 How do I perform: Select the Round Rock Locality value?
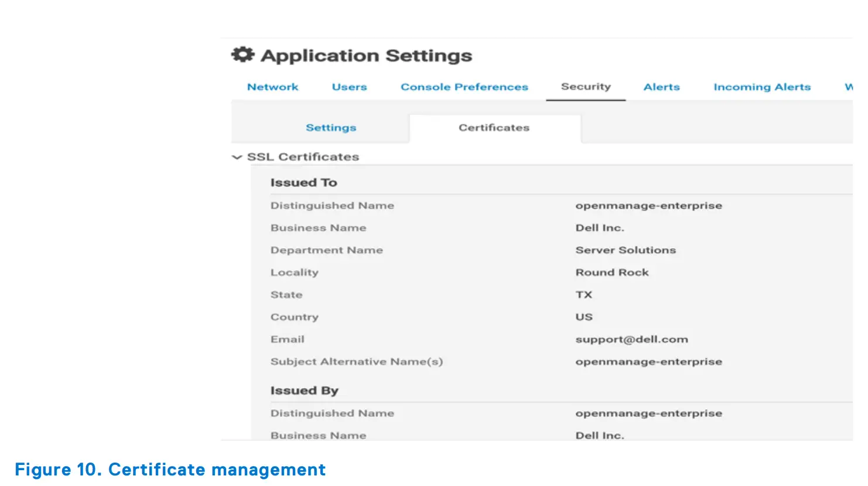pos(611,272)
